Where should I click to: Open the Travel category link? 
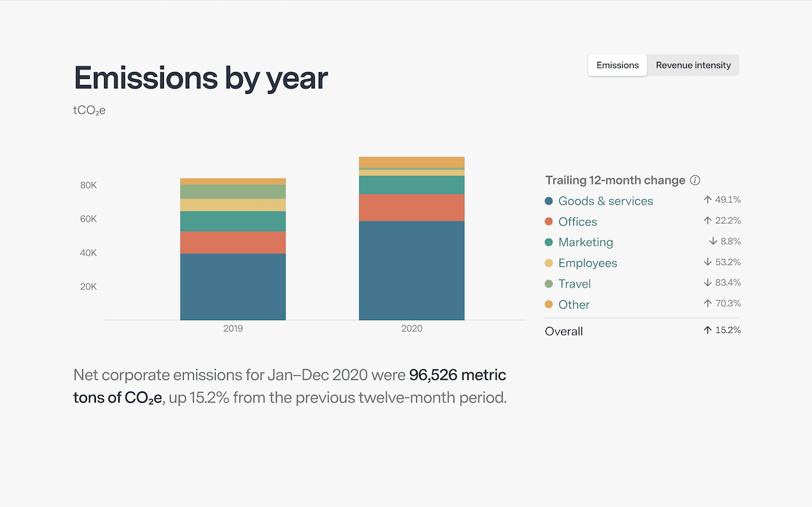[574, 284]
